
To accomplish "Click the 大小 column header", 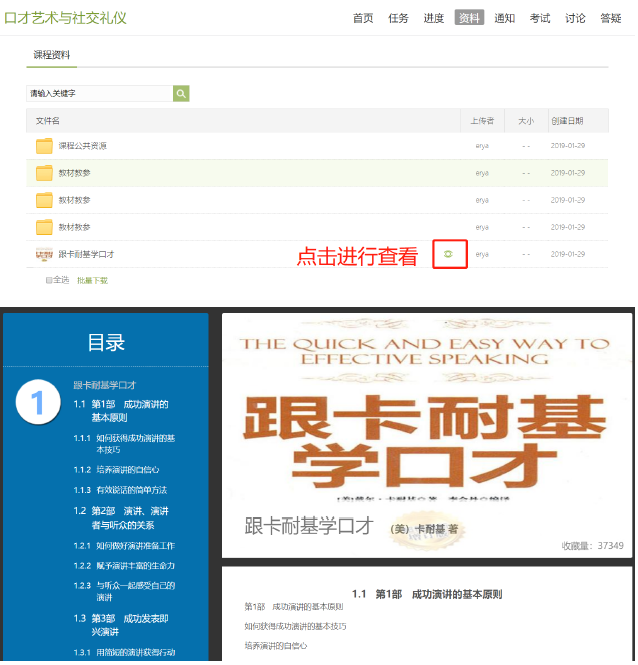I will coord(526,121).
